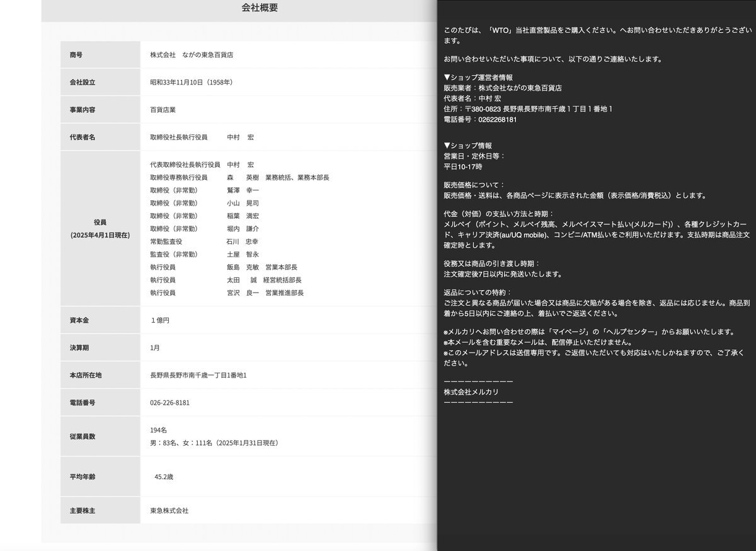
Task: Click the 平日10-17時 business hours
Action: point(463,166)
